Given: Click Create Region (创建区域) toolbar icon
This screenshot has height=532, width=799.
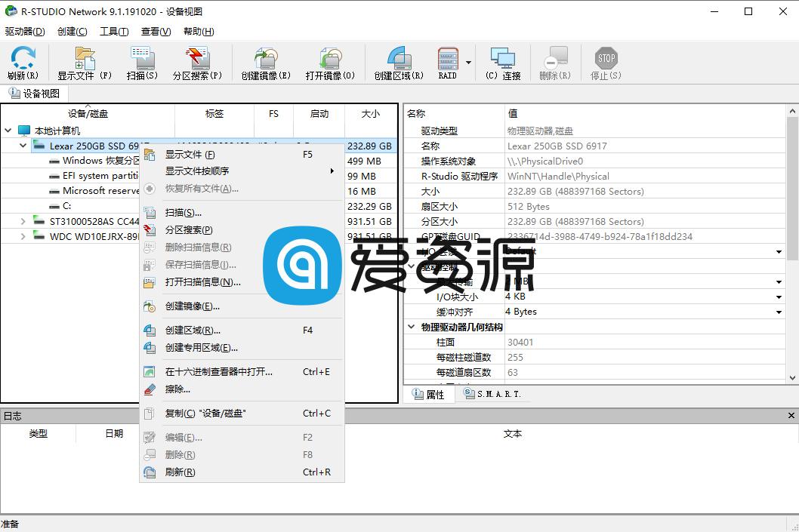Looking at the screenshot, I should coord(399,63).
